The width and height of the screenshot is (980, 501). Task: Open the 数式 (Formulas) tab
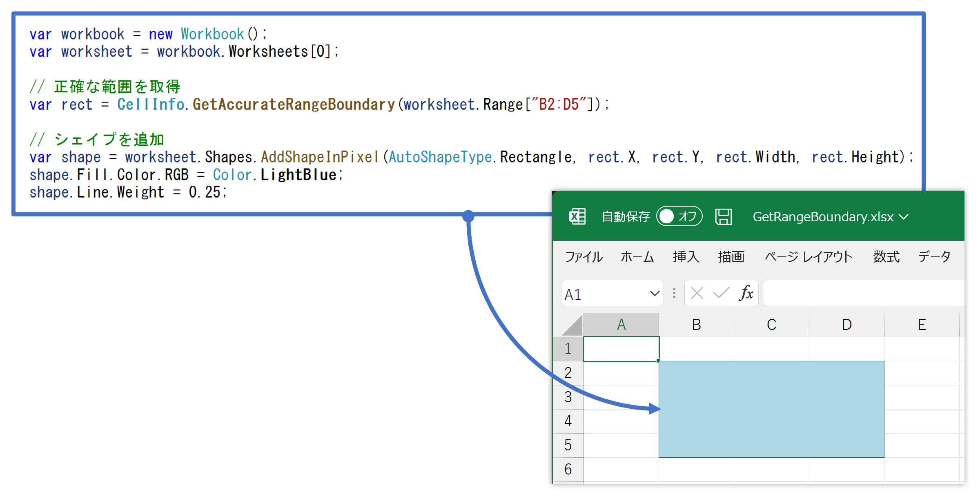coord(886,257)
